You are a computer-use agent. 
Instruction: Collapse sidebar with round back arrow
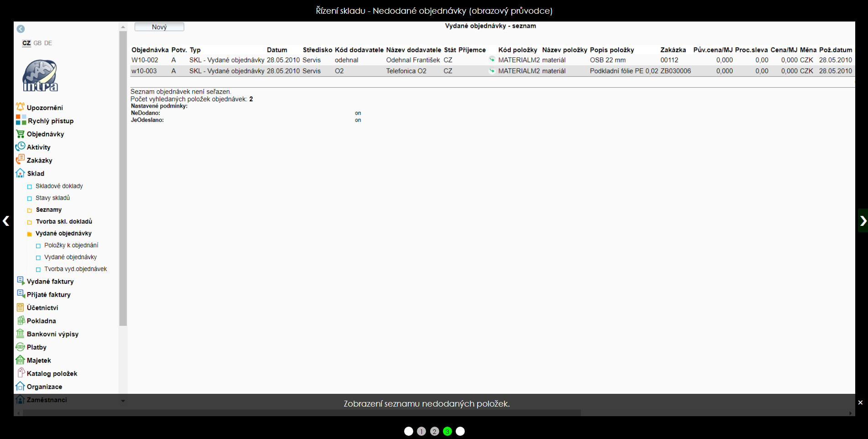[x=21, y=29]
